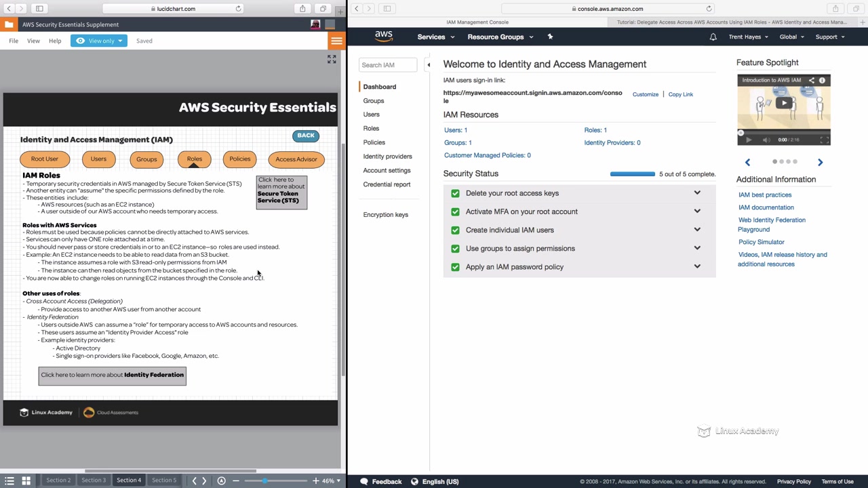
Task: Click the Copy Link link
Action: coord(680,94)
